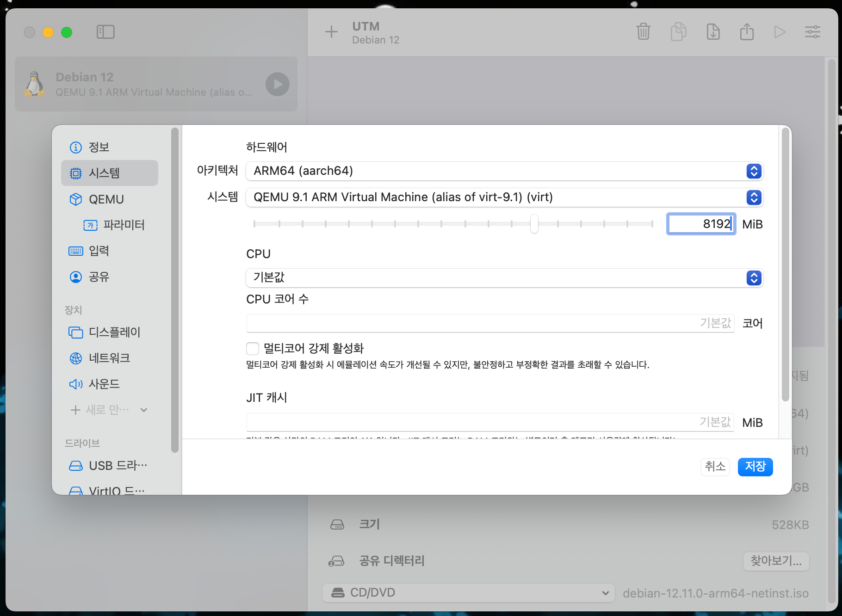Select the USB 드라이브 entry
The height and width of the screenshot is (616, 842).
click(110, 466)
